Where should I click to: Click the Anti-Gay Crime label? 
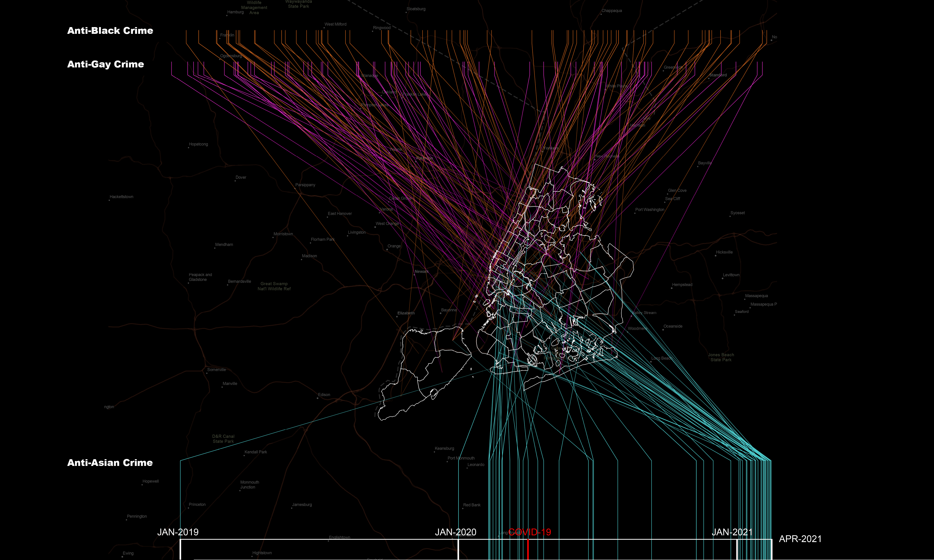pos(105,64)
